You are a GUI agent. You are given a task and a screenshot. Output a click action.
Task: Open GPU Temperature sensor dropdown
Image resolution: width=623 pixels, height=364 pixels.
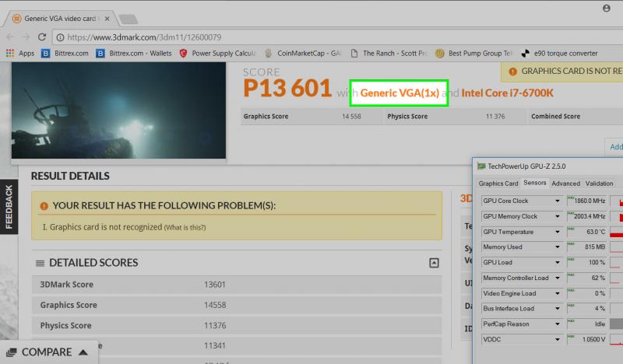pyautogui.click(x=557, y=232)
